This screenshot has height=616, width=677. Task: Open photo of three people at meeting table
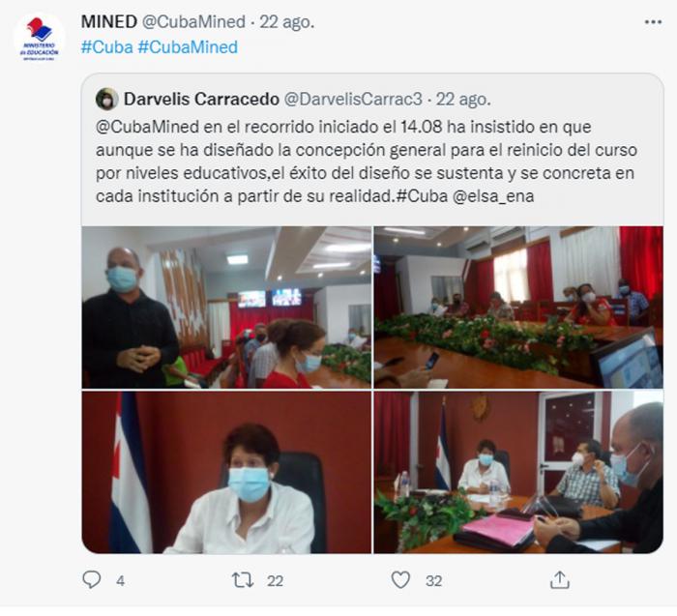coord(518,472)
